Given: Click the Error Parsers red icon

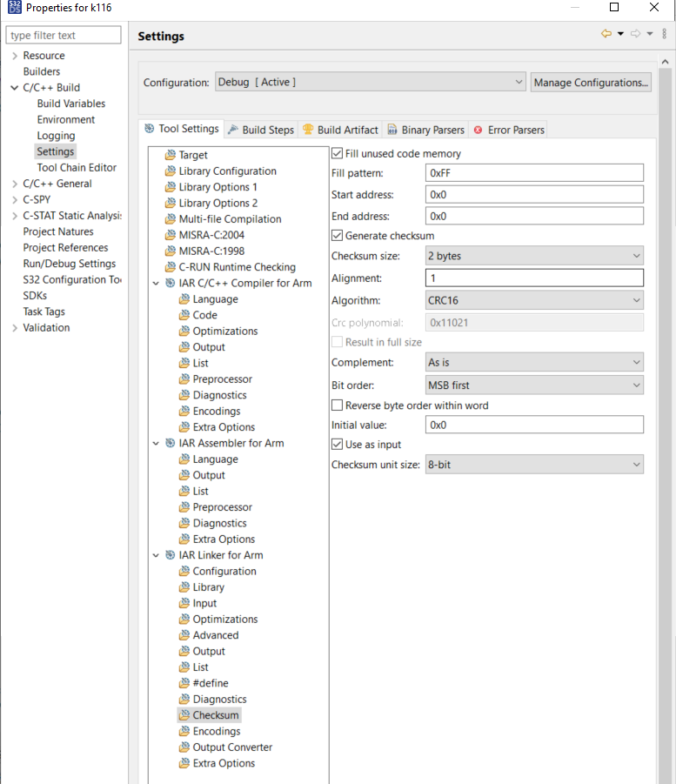Looking at the screenshot, I should point(478,130).
